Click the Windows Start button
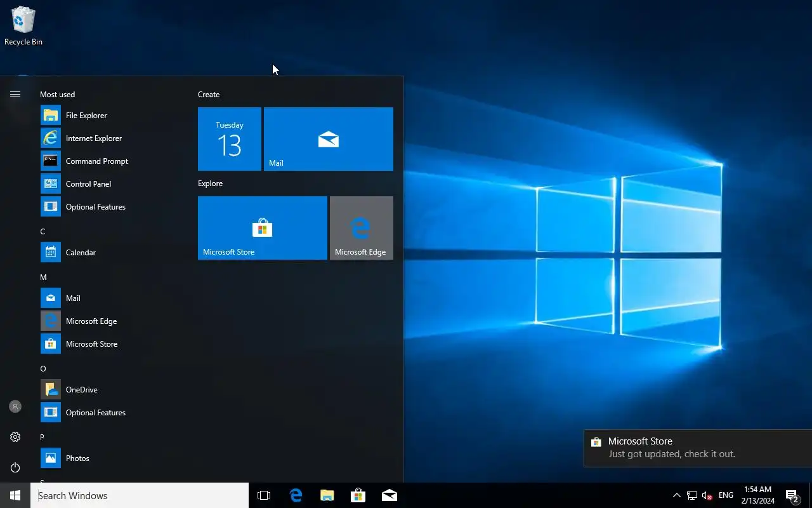The image size is (812, 508). click(x=15, y=495)
